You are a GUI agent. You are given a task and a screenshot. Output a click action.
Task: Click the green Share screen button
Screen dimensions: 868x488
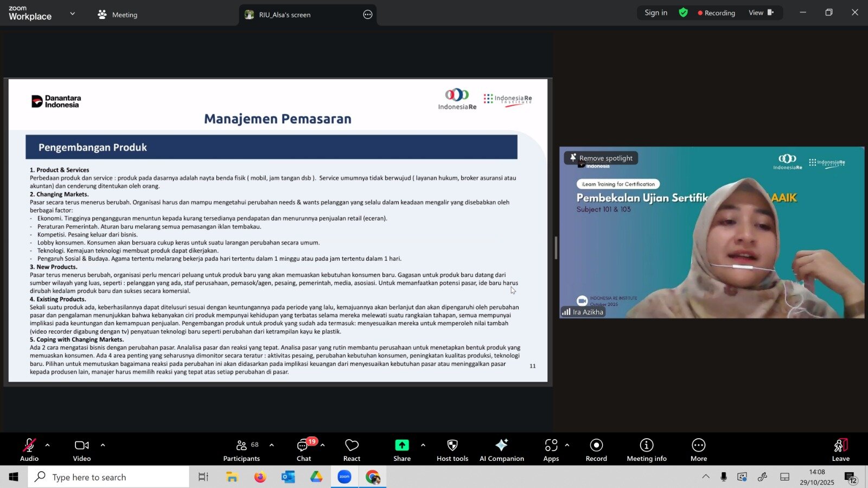[x=401, y=450]
